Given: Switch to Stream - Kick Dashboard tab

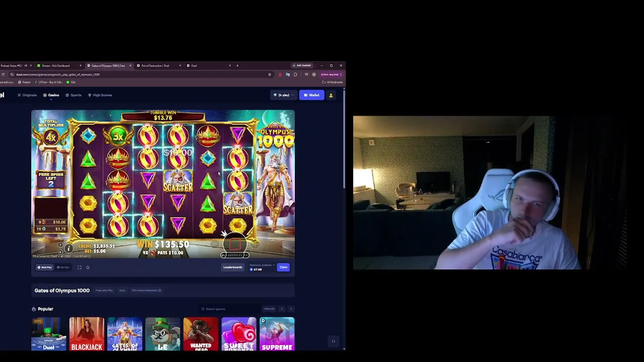Looking at the screenshot, I should coord(59,65).
